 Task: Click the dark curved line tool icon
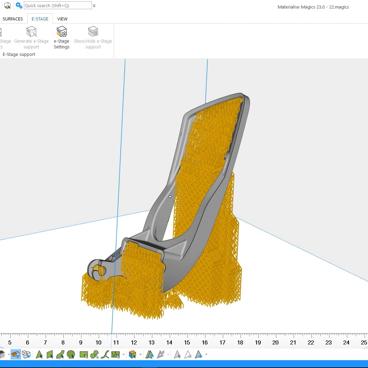click(x=105, y=354)
